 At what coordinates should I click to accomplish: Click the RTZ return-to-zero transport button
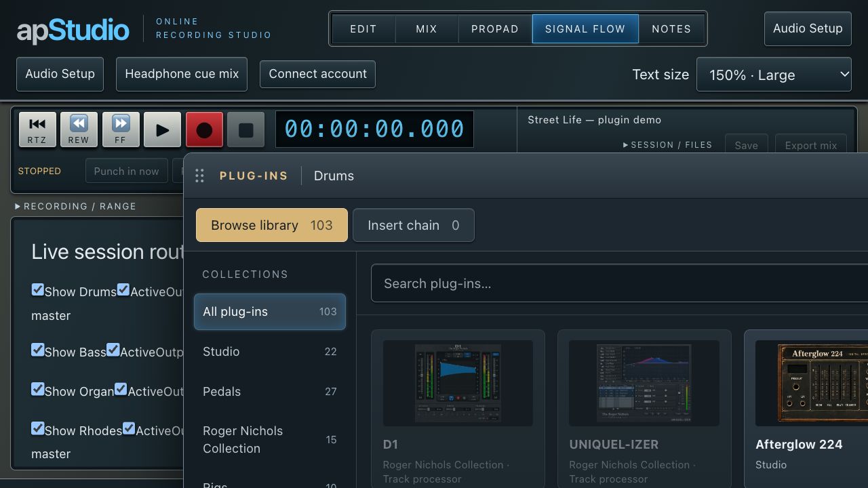(x=37, y=129)
